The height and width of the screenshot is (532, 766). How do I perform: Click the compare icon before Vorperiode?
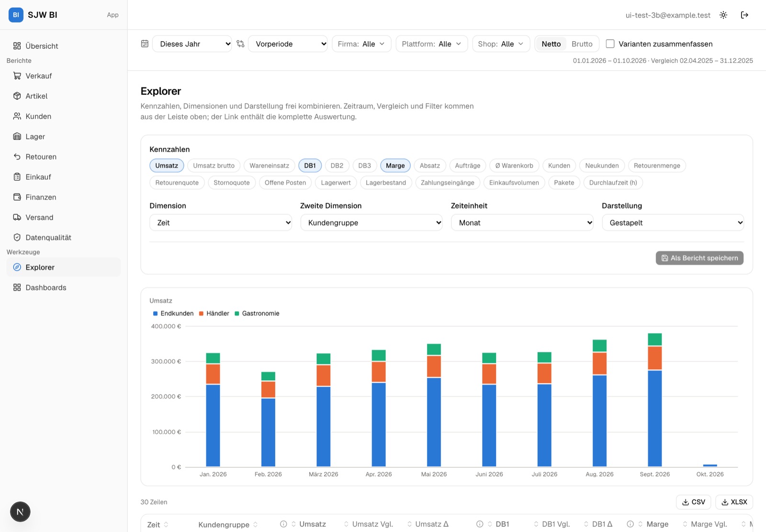[240, 44]
